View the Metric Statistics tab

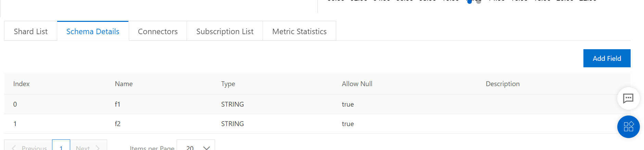point(300,31)
